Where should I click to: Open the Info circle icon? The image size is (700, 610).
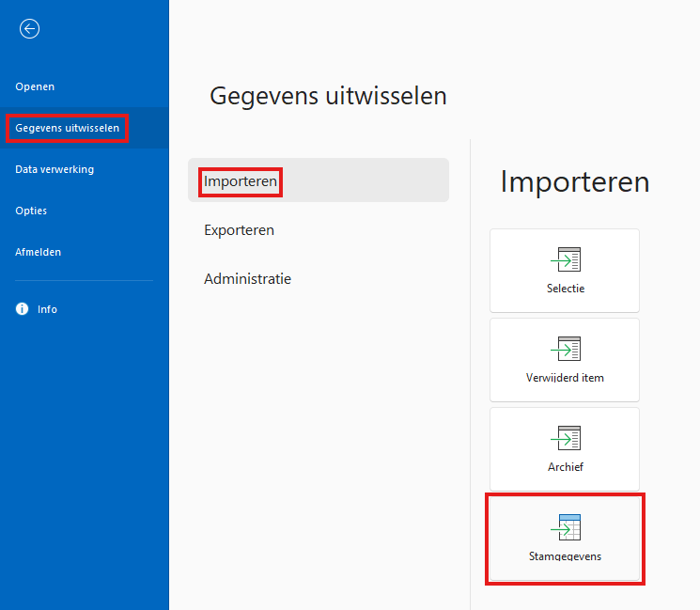22,309
